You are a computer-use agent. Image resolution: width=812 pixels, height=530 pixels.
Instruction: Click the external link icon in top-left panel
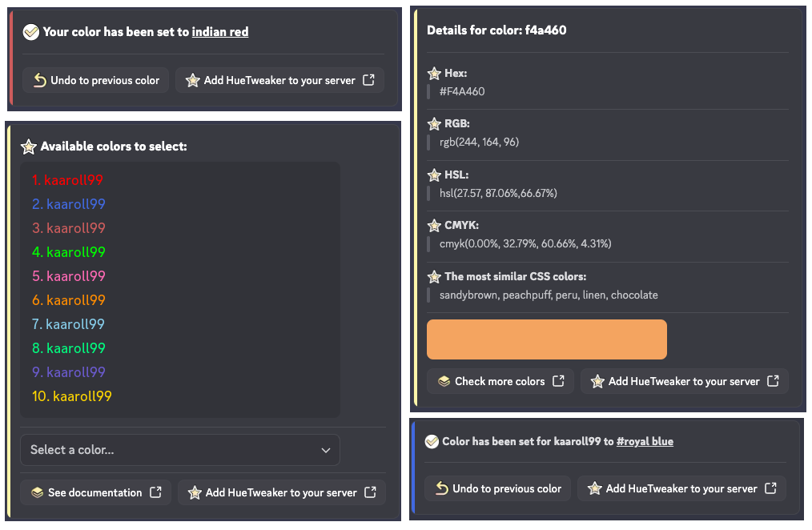coord(368,80)
